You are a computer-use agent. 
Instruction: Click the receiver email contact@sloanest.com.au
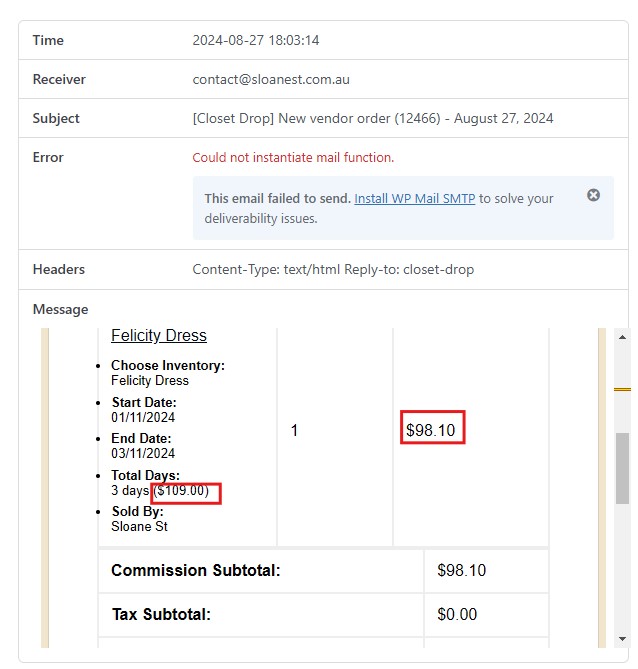[271, 79]
